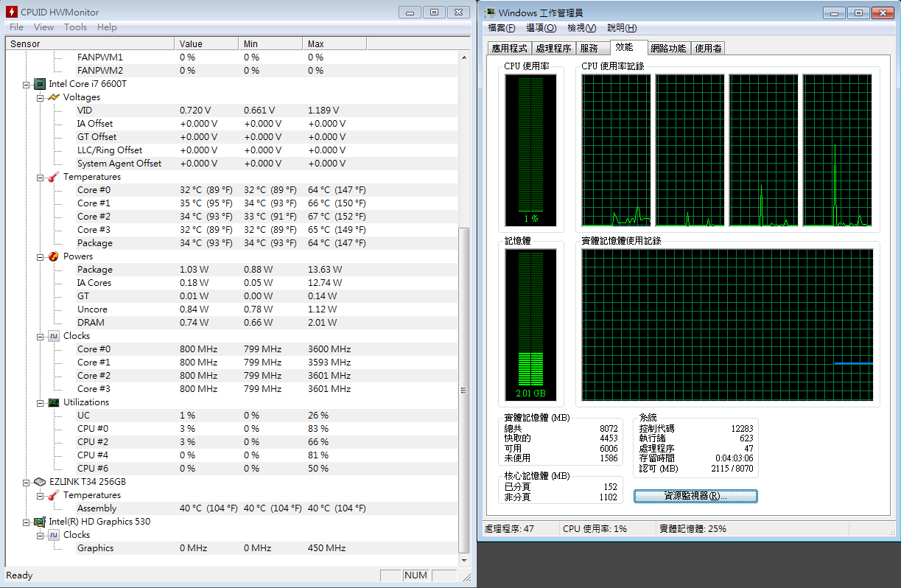This screenshot has height=588, width=901.
Task: Click the CPU 使用率 meter gauge
Action: (x=531, y=150)
